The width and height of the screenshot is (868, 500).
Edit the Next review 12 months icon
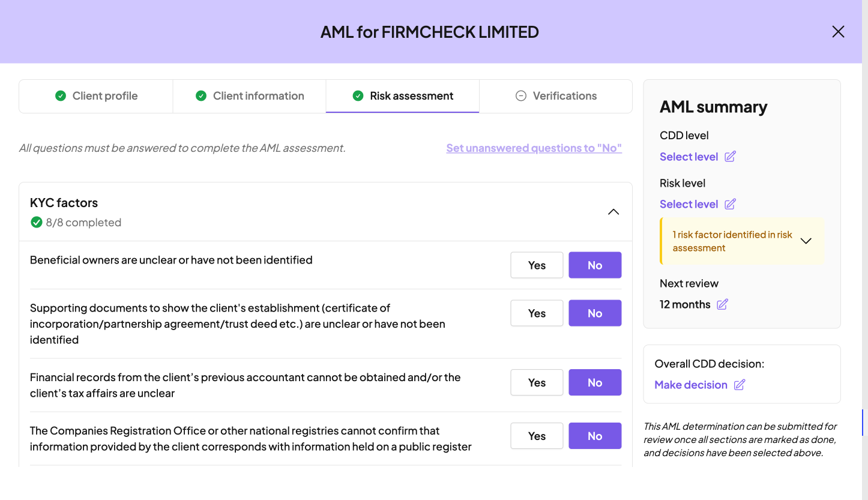point(723,304)
